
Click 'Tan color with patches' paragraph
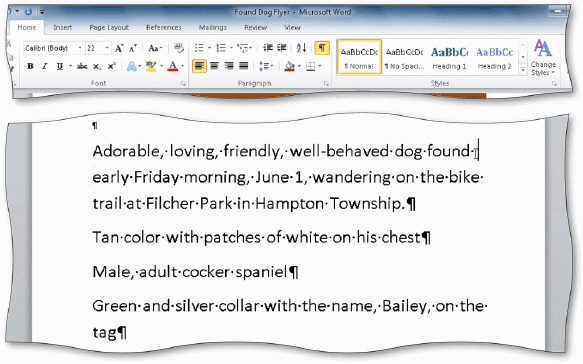(262, 238)
